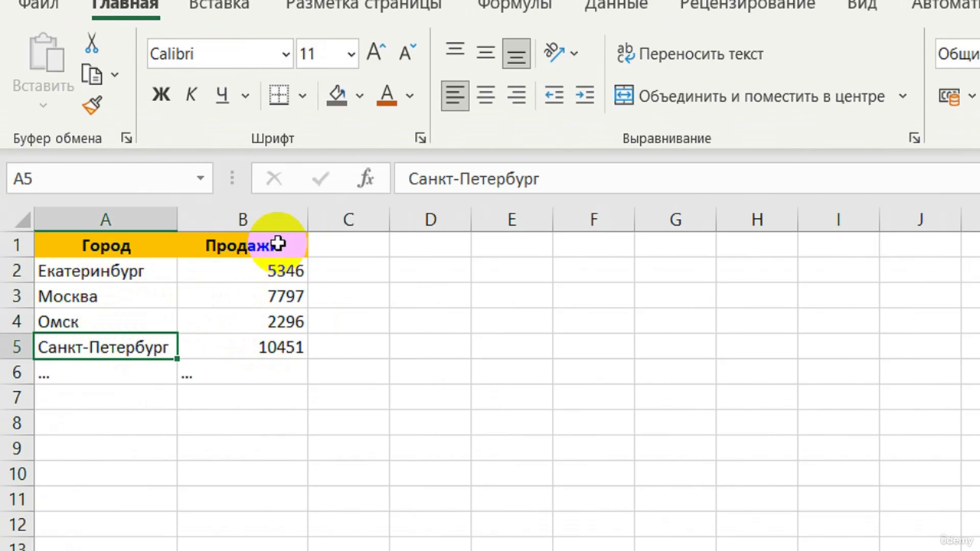980x551 pixels.
Task: Expand the Copy options arrow
Action: click(x=115, y=75)
